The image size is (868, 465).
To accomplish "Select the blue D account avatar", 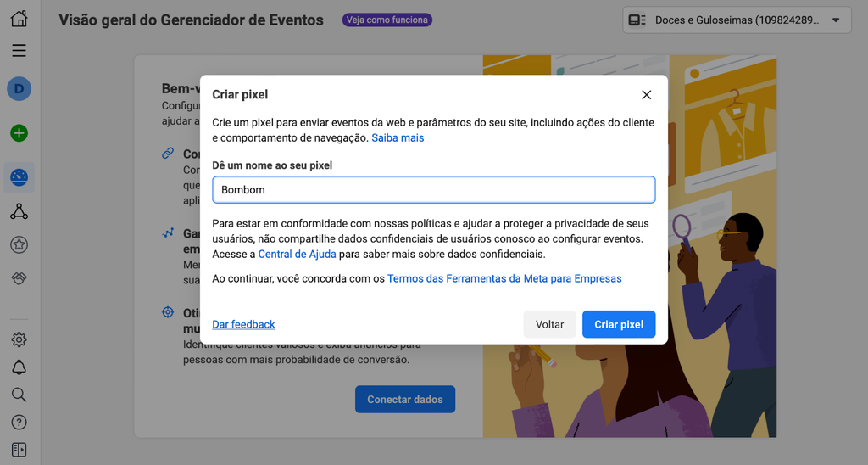I will (19, 89).
